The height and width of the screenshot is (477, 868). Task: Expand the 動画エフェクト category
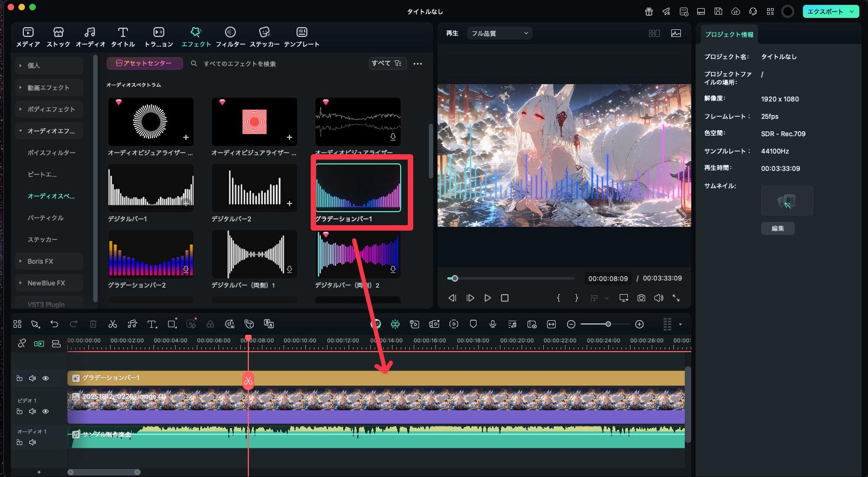coord(49,87)
